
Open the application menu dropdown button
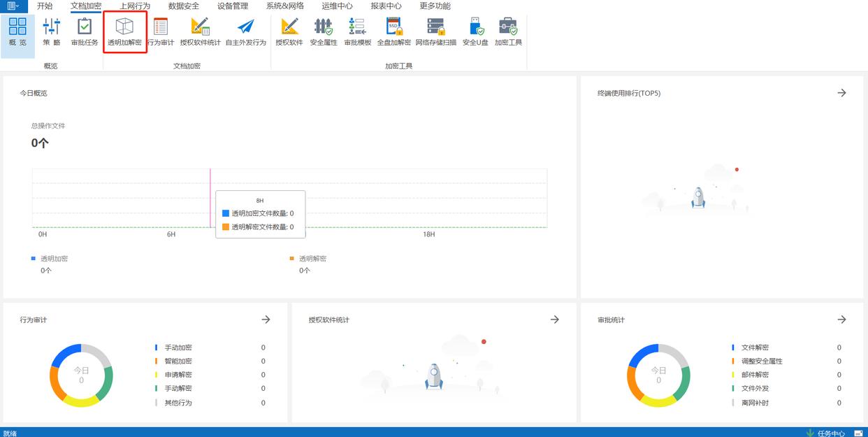13,6
